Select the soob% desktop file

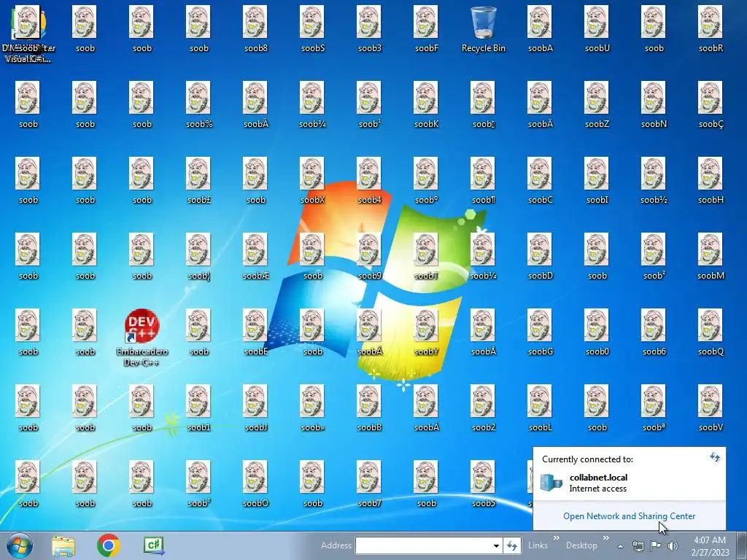click(199, 105)
